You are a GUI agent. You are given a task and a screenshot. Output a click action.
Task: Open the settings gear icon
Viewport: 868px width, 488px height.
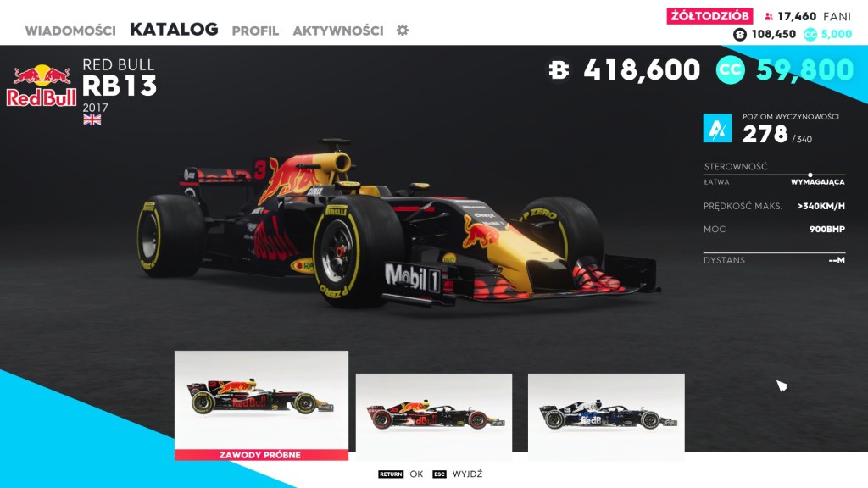pos(403,30)
